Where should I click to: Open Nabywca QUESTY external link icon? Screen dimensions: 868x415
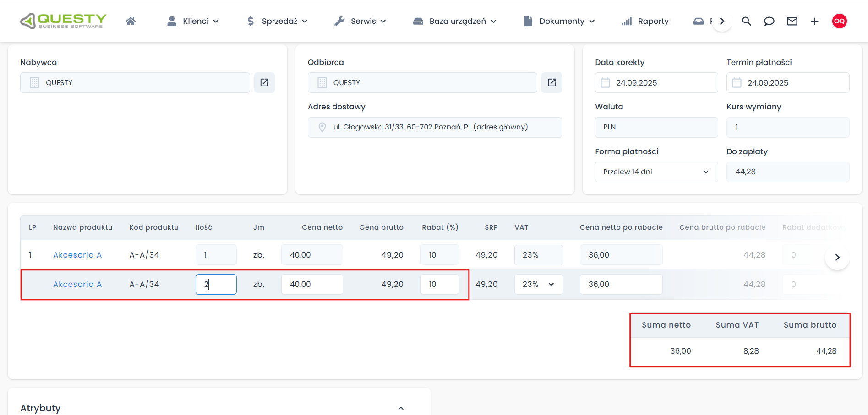coord(264,82)
